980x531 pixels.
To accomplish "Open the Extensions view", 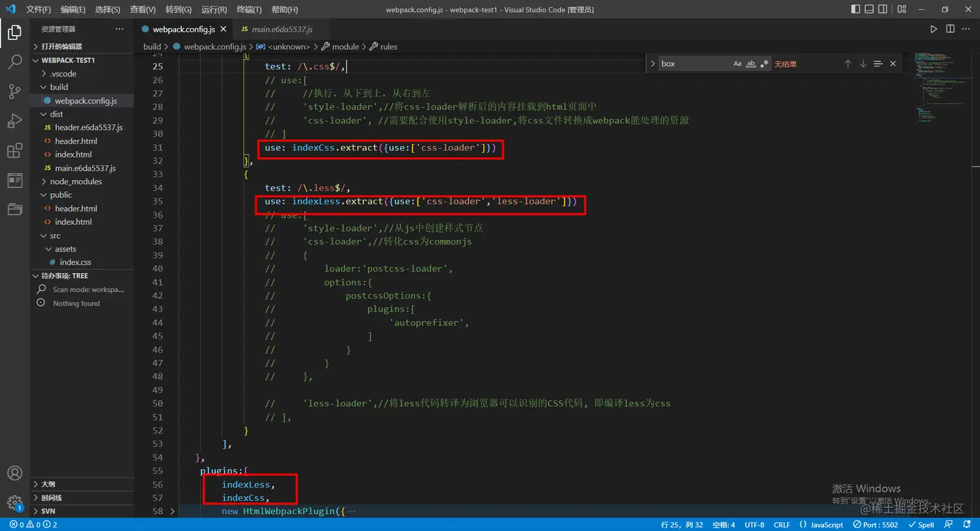I will tap(14, 151).
